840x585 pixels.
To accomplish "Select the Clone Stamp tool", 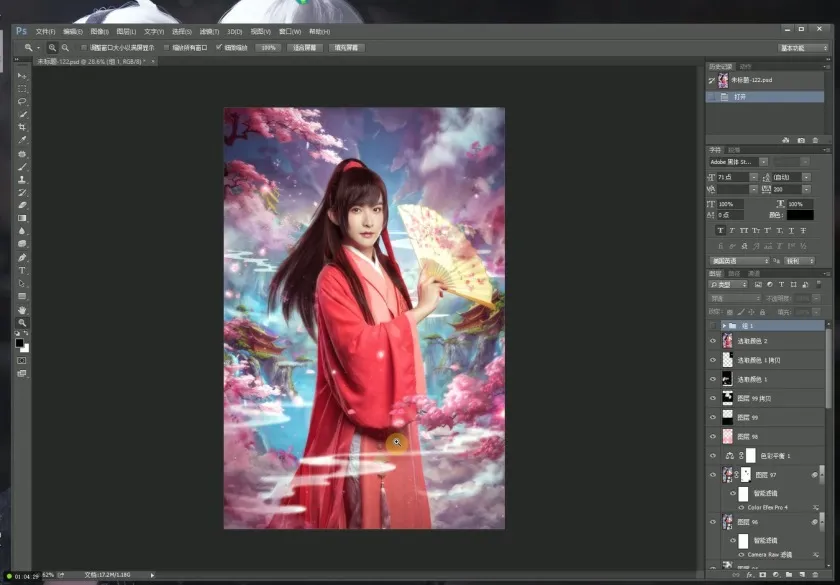I will tap(22, 179).
